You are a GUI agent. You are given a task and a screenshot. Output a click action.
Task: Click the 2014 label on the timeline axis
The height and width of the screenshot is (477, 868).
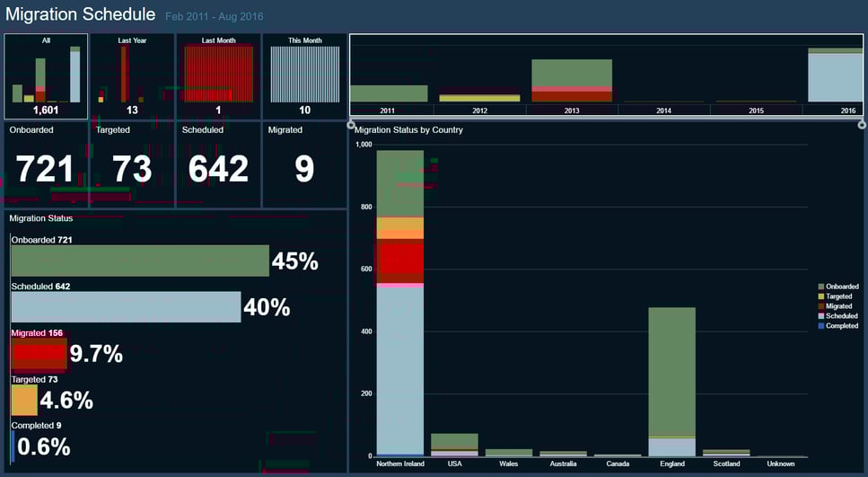coord(663,110)
